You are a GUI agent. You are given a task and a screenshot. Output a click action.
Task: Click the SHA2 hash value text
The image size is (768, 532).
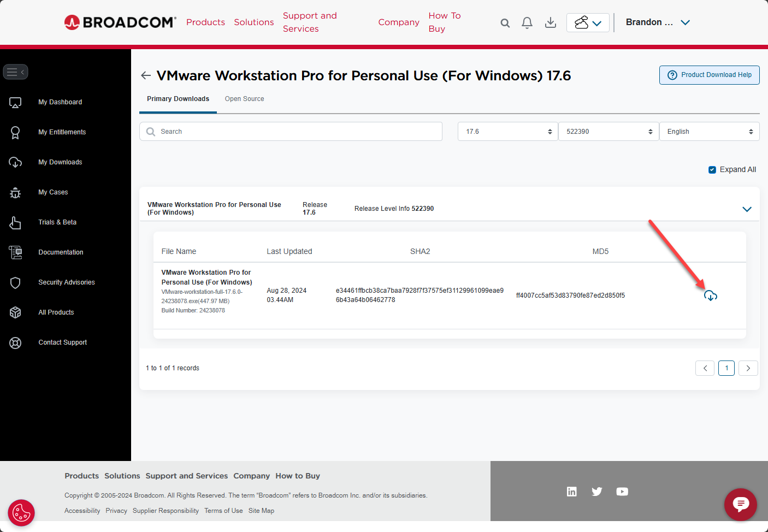[420, 295]
